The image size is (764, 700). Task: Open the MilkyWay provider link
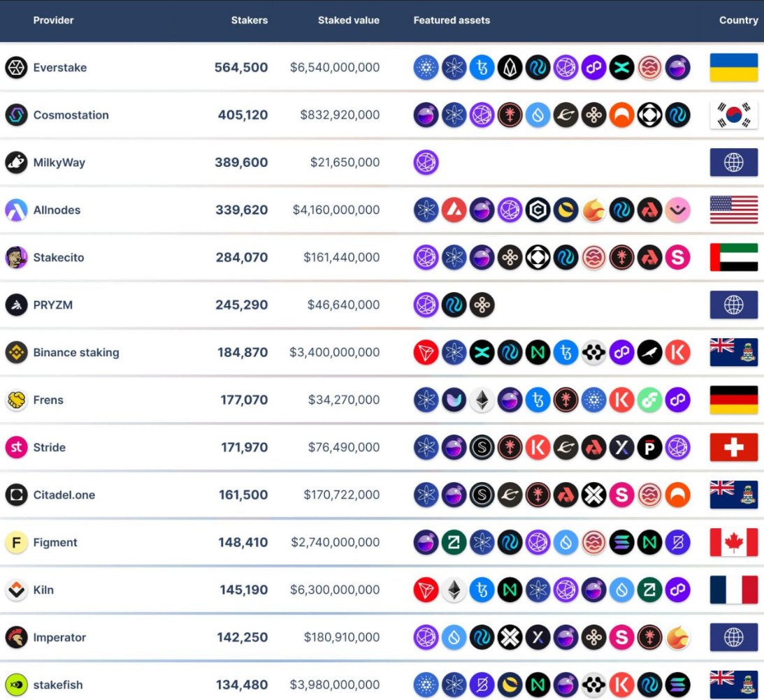click(59, 163)
